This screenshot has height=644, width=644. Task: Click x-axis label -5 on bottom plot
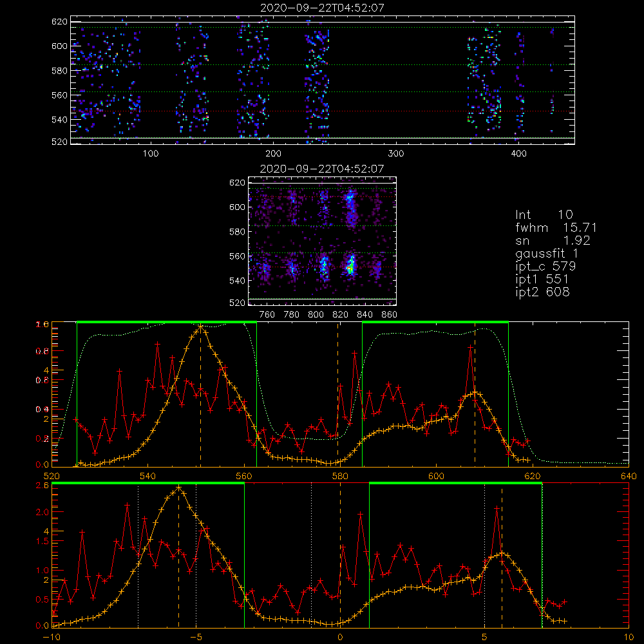pyautogui.click(x=196, y=638)
